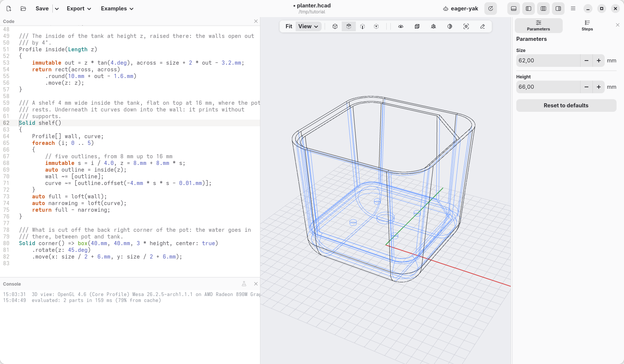Click the auto-reload lightning refresh icon

tap(491, 9)
